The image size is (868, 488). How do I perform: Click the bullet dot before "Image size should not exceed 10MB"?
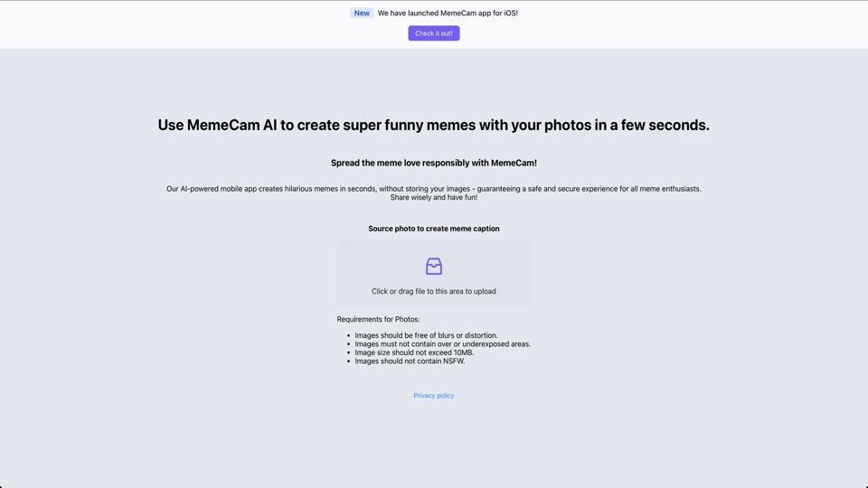point(349,352)
